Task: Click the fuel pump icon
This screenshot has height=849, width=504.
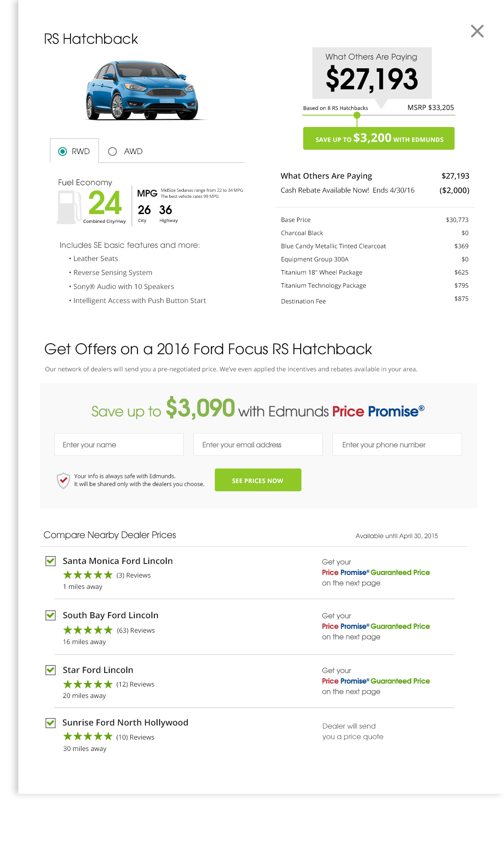Action: (x=69, y=207)
